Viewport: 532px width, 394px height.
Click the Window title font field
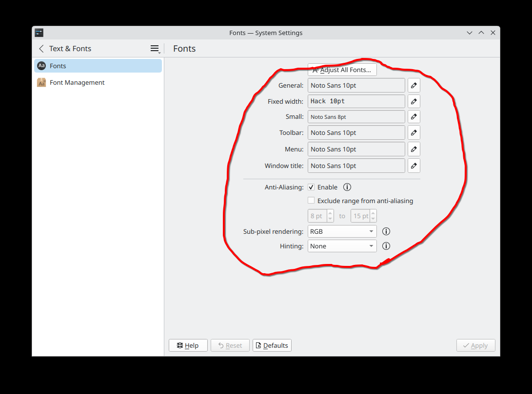click(356, 166)
